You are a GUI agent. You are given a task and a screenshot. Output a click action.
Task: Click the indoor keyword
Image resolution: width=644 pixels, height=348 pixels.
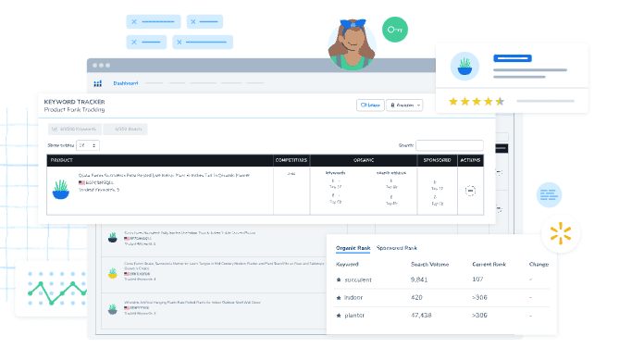click(x=353, y=297)
